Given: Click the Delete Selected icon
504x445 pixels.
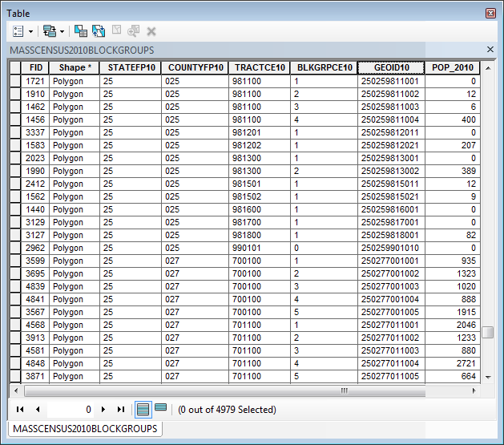Looking at the screenshot, I should [x=151, y=31].
